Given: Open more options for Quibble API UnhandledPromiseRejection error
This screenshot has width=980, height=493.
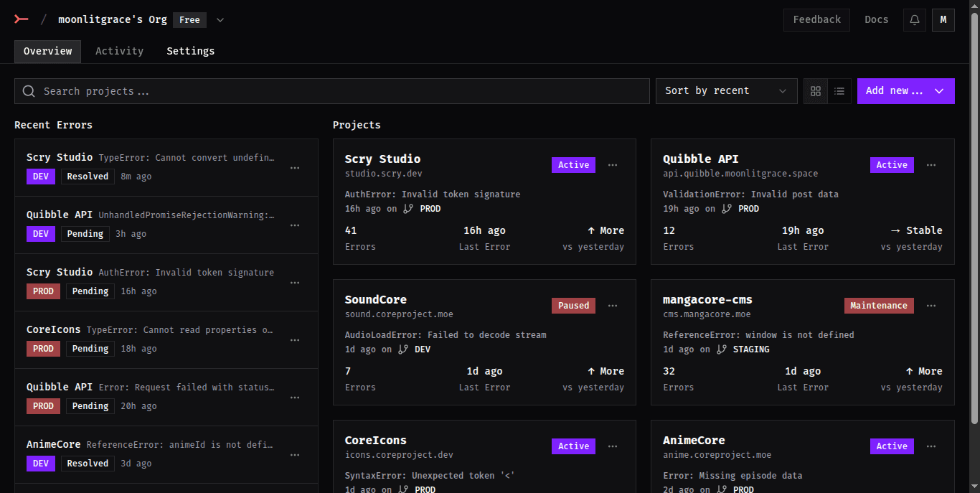Looking at the screenshot, I should pos(295,225).
